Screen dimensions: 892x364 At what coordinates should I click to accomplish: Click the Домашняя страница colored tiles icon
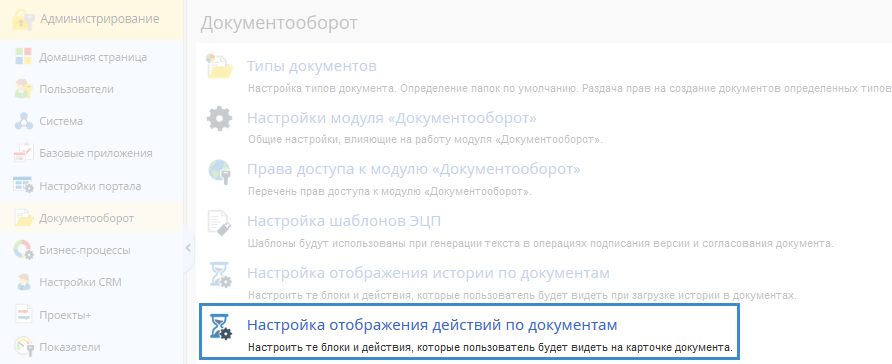[x=23, y=57]
